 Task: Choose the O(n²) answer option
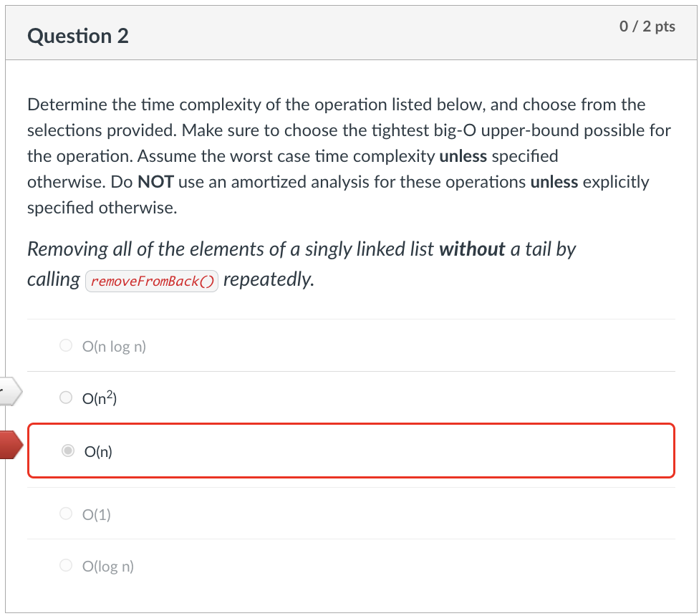coord(65,397)
